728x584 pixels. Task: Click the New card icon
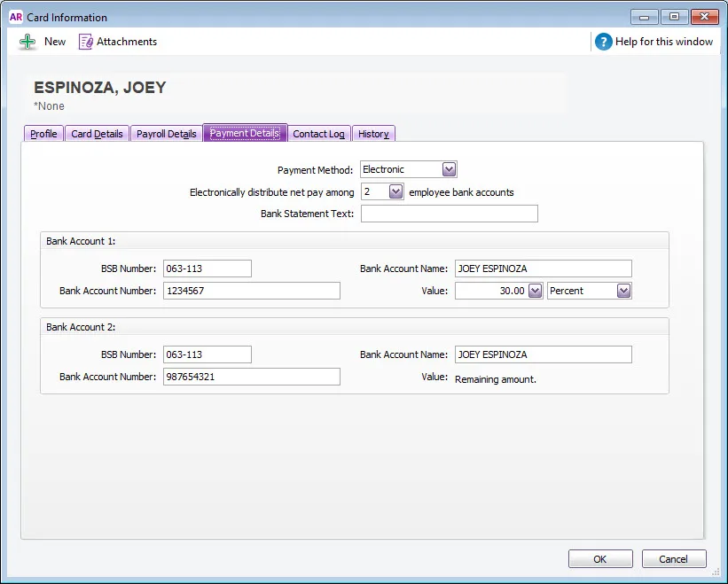(27, 41)
